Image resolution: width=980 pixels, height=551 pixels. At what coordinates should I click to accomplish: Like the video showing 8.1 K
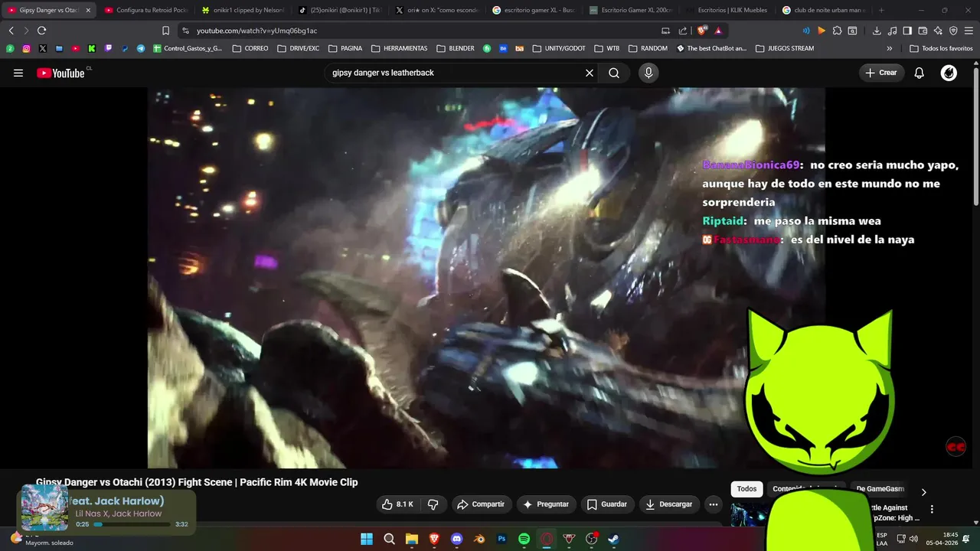pos(397,504)
